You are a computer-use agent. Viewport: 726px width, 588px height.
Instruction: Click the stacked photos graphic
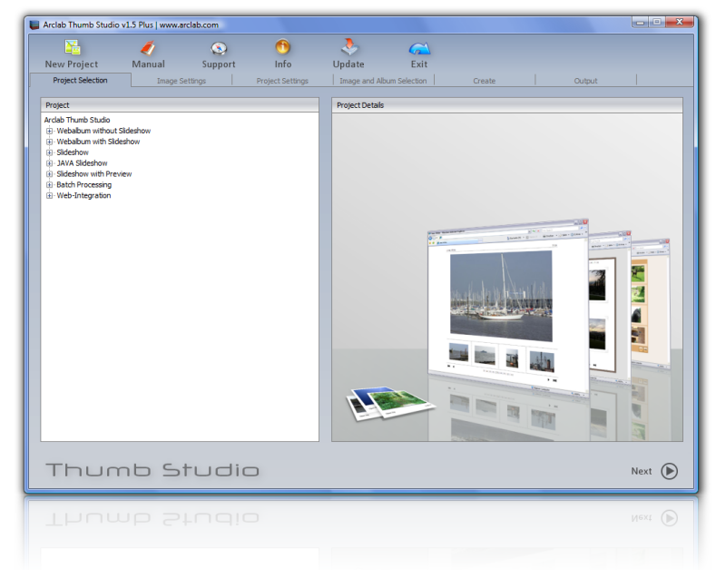click(390, 403)
